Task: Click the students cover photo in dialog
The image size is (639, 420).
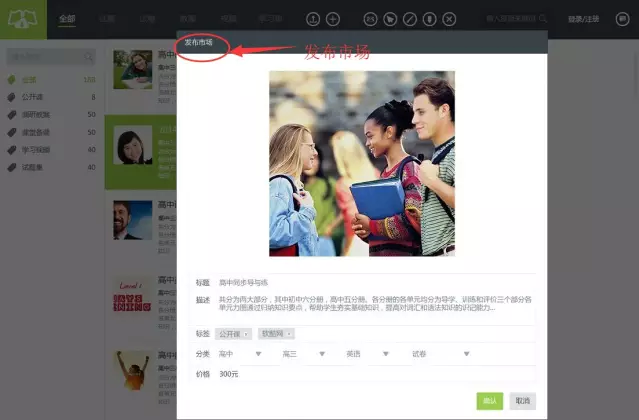Action: click(x=362, y=163)
